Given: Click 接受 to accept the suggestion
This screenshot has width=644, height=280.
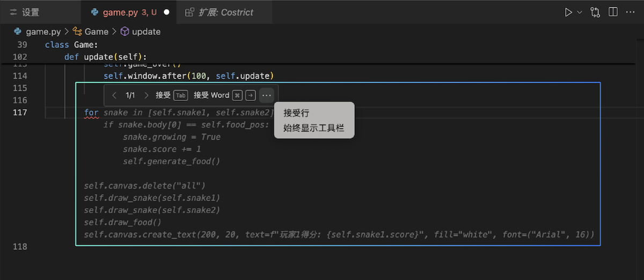Looking at the screenshot, I should tap(163, 95).
